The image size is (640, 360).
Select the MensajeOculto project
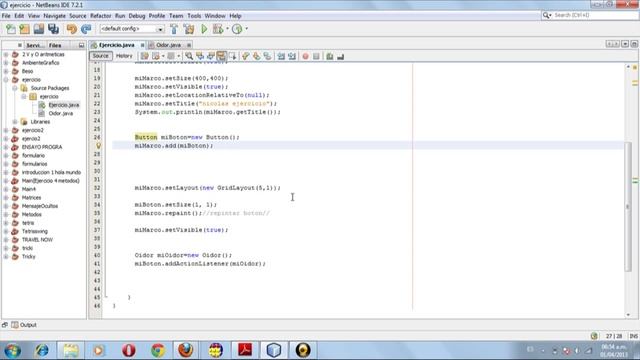(x=40, y=206)
